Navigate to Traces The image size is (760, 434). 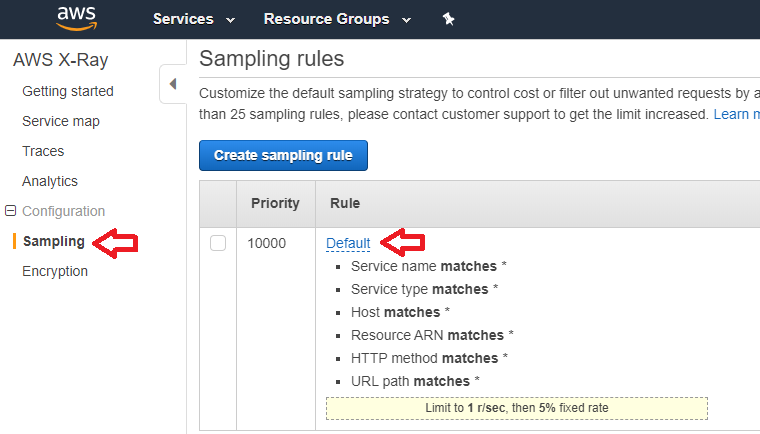(43, 151)
